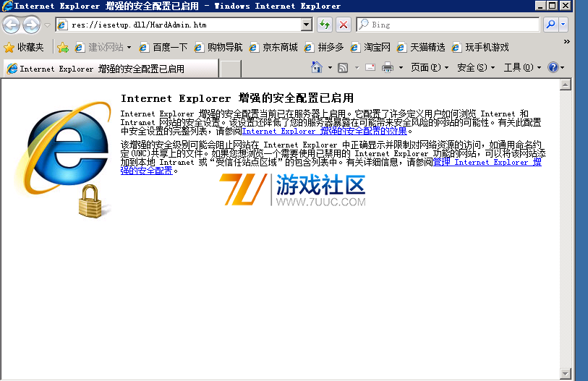Screen dimensions: 588x381
Task: Click the Read Mail envelope icon
Action: tap(370, 67)
